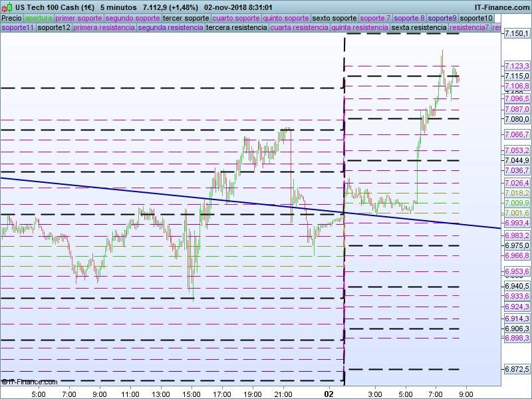Viewport: 532px width, 399px height.
Task: Click the soporte9 label
Action: point(442,19)
